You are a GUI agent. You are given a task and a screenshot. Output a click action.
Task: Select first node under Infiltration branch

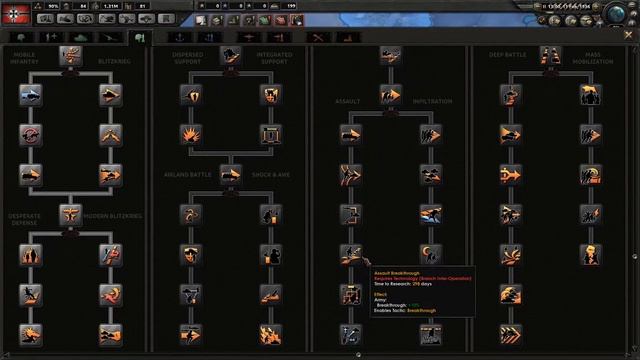(x=431, y=135)
